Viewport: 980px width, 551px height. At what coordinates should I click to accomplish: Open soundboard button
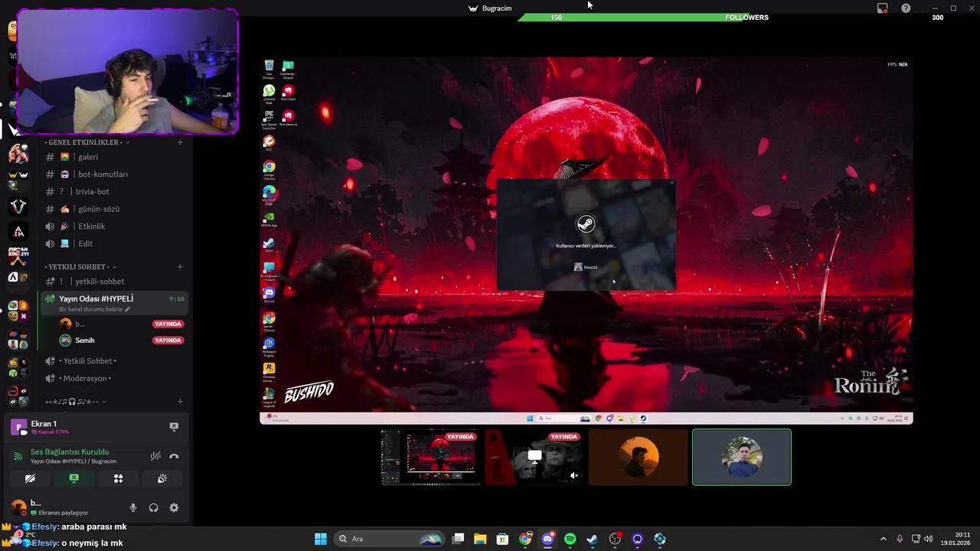pos(162,478)
